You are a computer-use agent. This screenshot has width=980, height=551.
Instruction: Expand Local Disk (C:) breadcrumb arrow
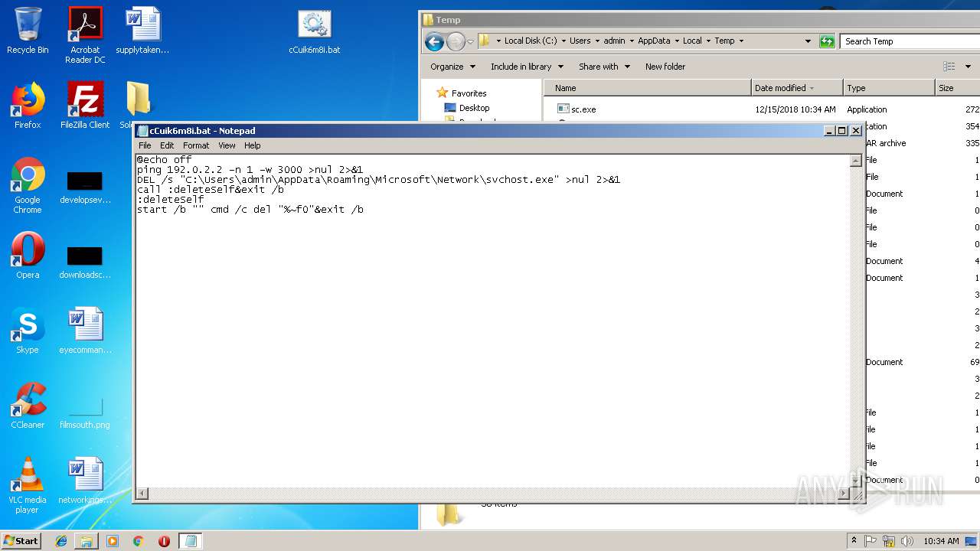pyautogui.click(x=565, y=41)
